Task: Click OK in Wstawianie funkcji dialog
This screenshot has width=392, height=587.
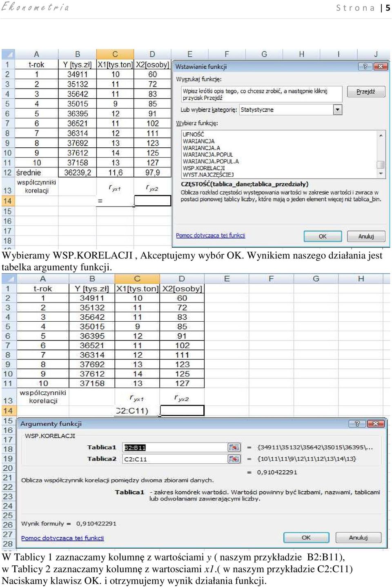Action: point(323,236)
